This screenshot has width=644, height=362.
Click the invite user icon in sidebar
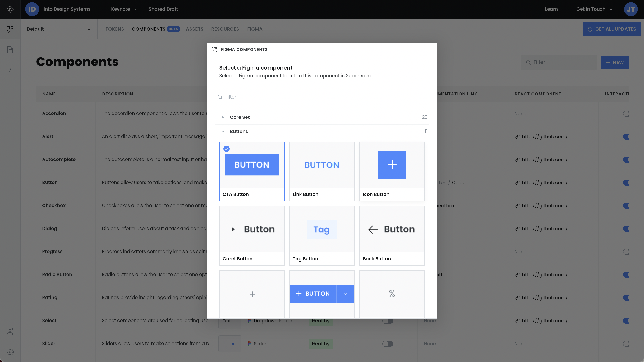pos(10,332)
